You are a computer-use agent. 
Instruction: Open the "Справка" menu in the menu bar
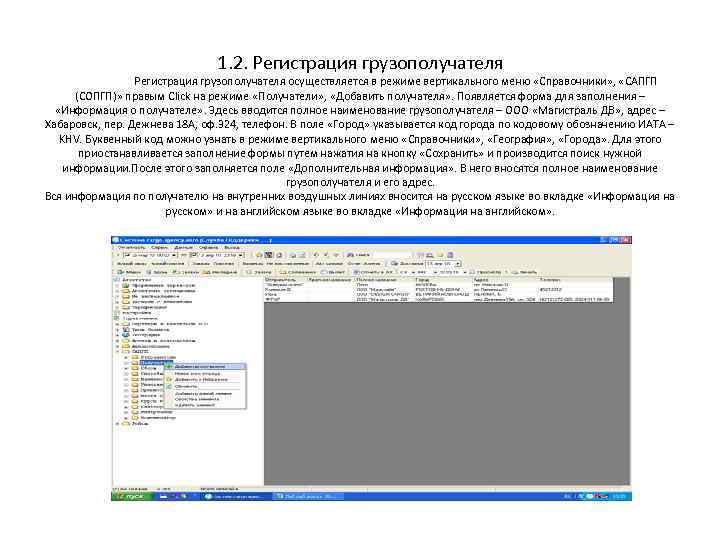click(x=208, y=248)
